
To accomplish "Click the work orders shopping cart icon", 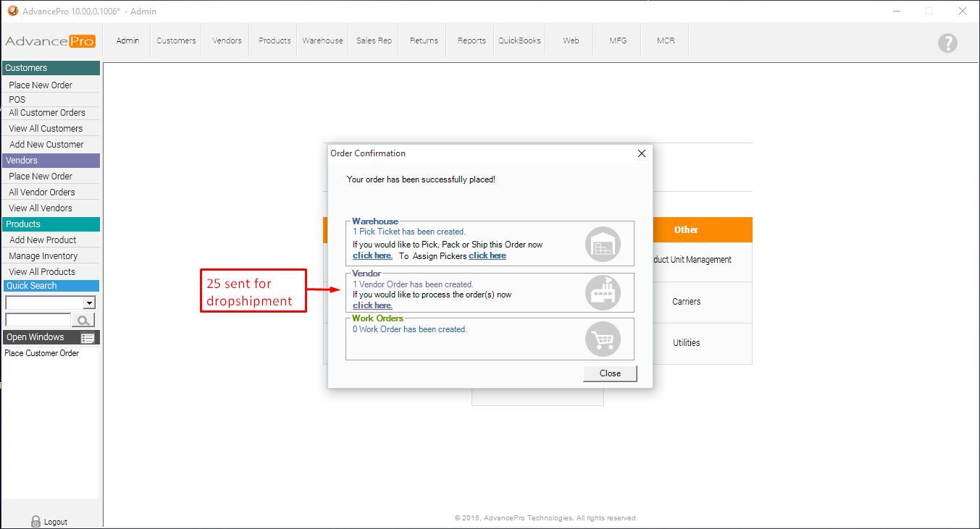I will 603,339.
